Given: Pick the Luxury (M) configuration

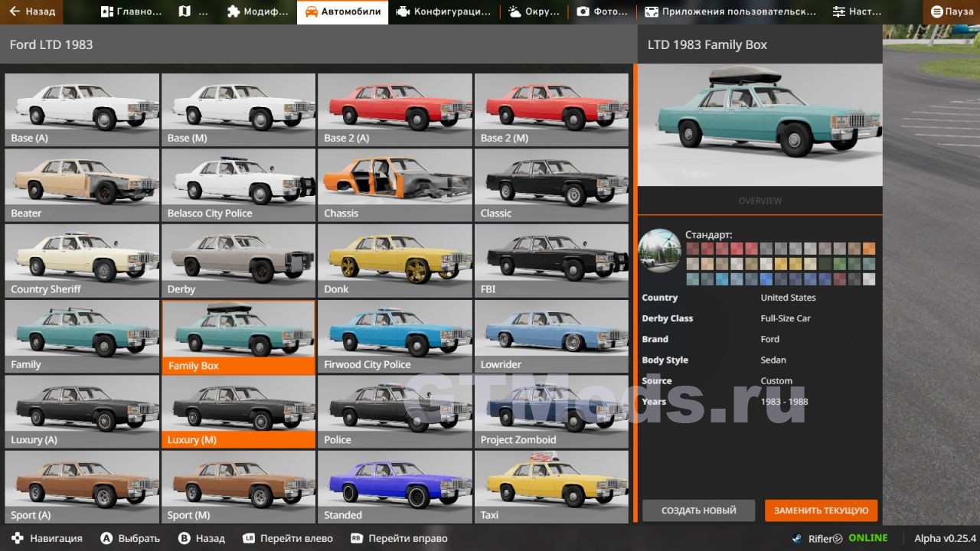Looking at the screenshot, I should pyautogui.click(x=239, y=411).
